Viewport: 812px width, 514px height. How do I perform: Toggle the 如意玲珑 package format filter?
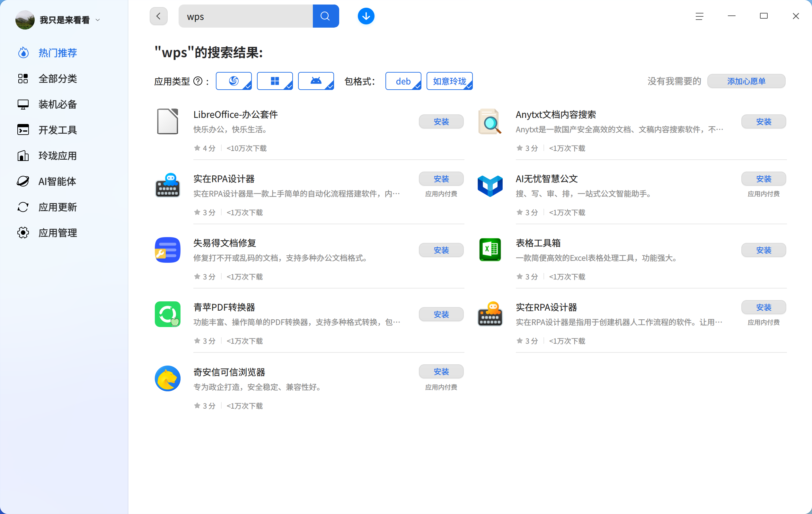coord(449,81)
